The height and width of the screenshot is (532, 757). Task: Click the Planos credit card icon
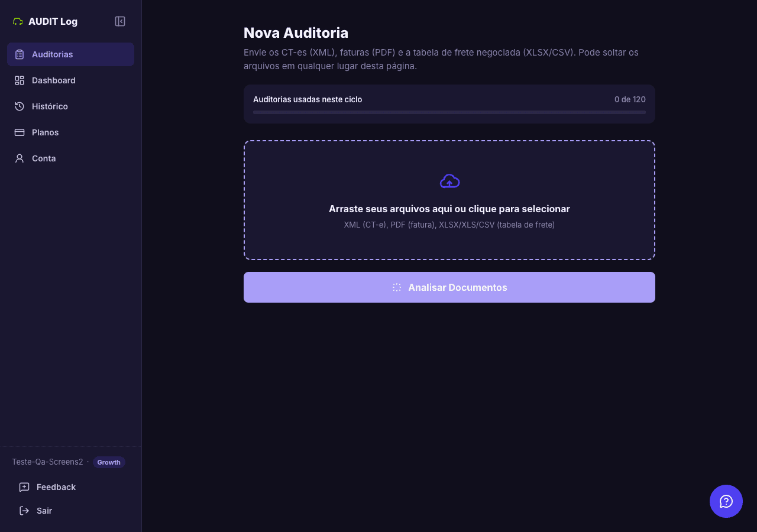pyautogui.click(x=20, y=132)
